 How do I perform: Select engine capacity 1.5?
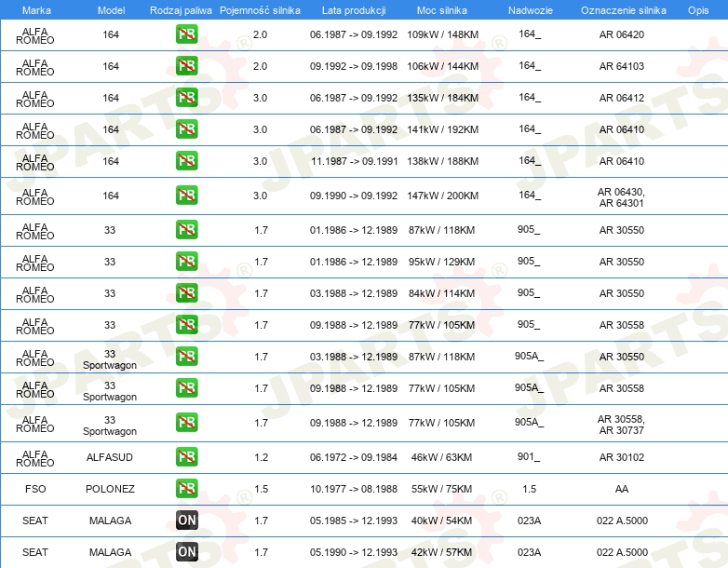[261, 489]
